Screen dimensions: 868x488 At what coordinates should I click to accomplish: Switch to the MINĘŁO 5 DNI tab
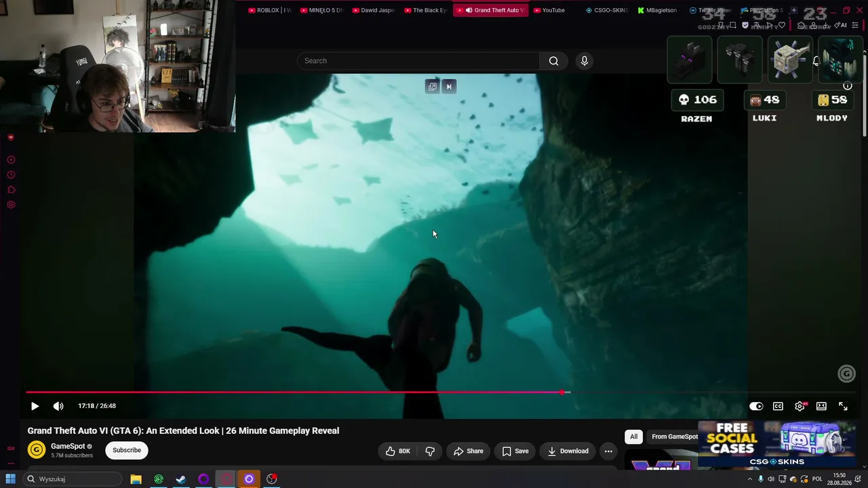pyautogui.click(x=321, y=10)
